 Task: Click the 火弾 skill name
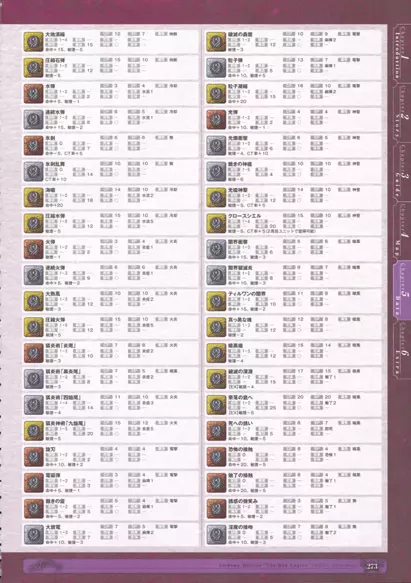pos(50,242)
